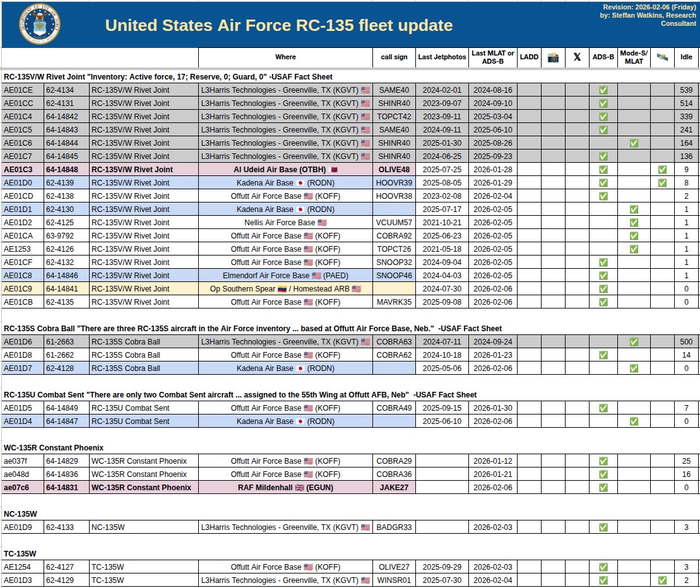700x588 pixels.
Task: Click the 'NC-135W' section heading
Action: pyautogui.click(x=20, y=514)
